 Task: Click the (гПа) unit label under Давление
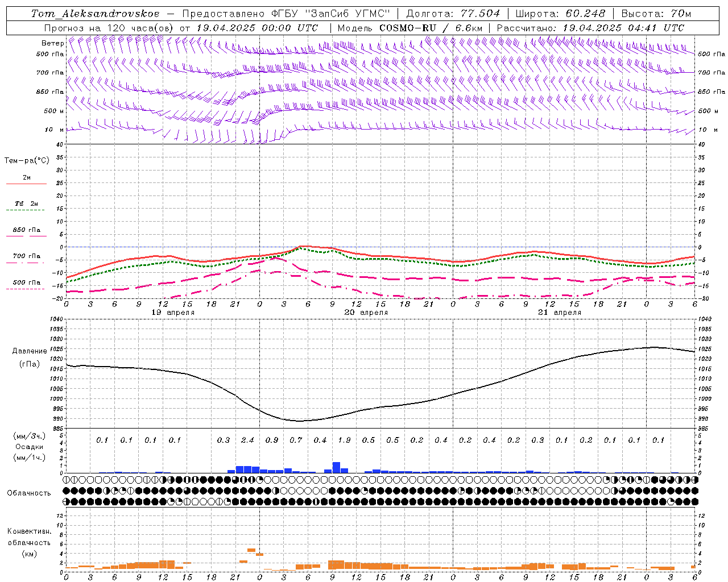[30, 364]
